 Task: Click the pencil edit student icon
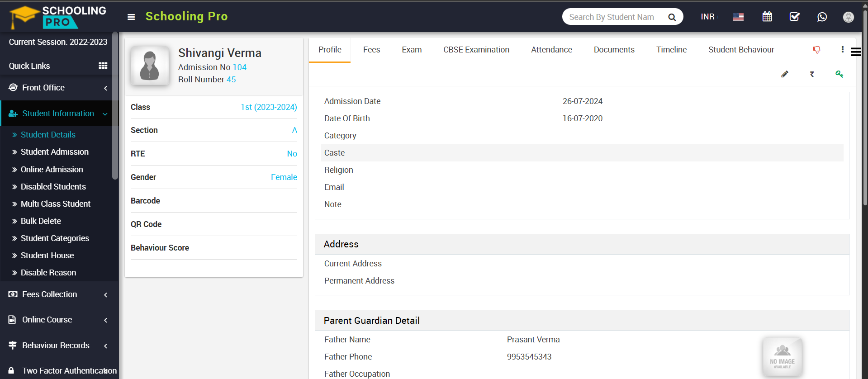pyautogui.click(x=785, y=74)
